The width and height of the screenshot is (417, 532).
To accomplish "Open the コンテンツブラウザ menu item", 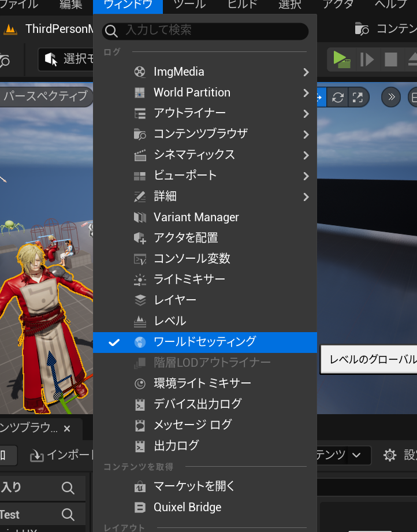I will pos(205,134).
